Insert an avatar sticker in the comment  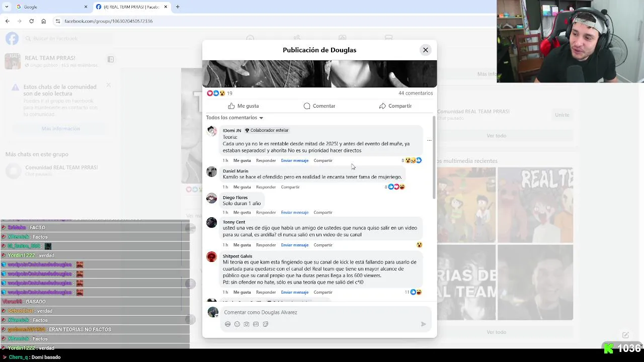(227, 324)
